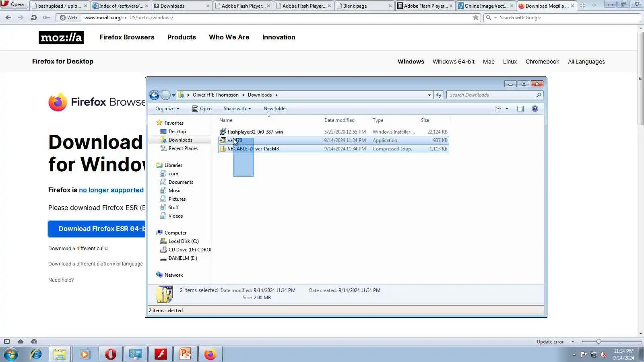Click the Mozilla logo on the page
This screenshot has height=362, width=644.
pos(61,37)
